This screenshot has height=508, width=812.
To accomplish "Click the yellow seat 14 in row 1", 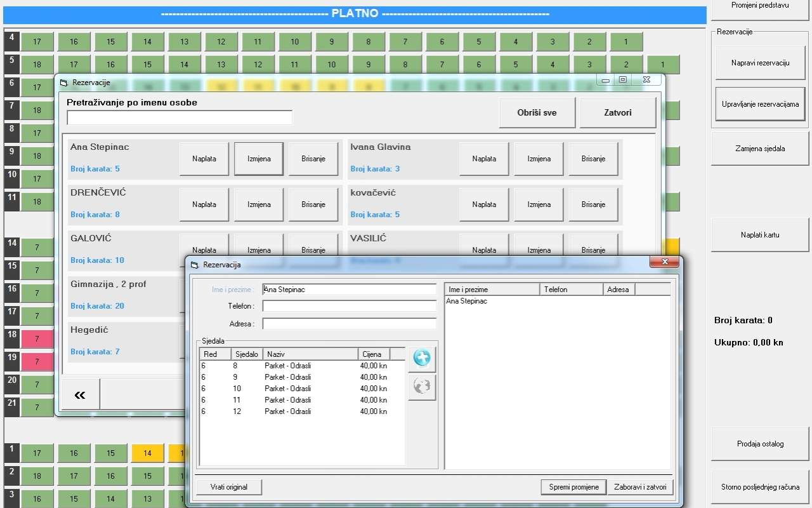I will [x=147, y=453].
